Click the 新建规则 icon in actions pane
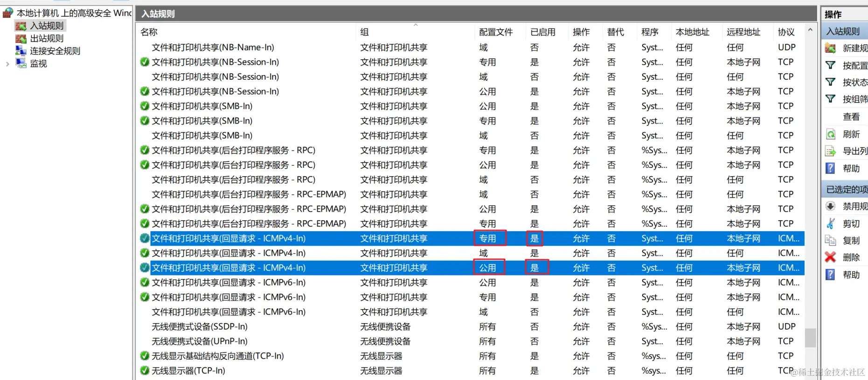 tap(830, 48)
